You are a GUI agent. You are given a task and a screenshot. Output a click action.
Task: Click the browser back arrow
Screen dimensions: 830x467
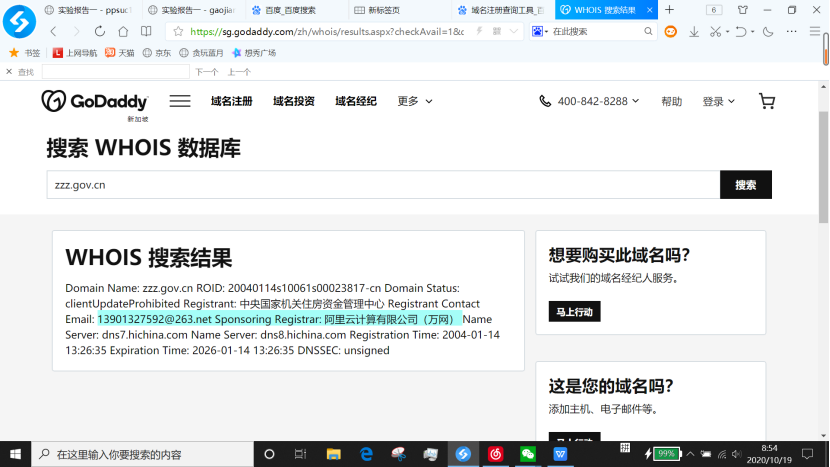[53, 31]
